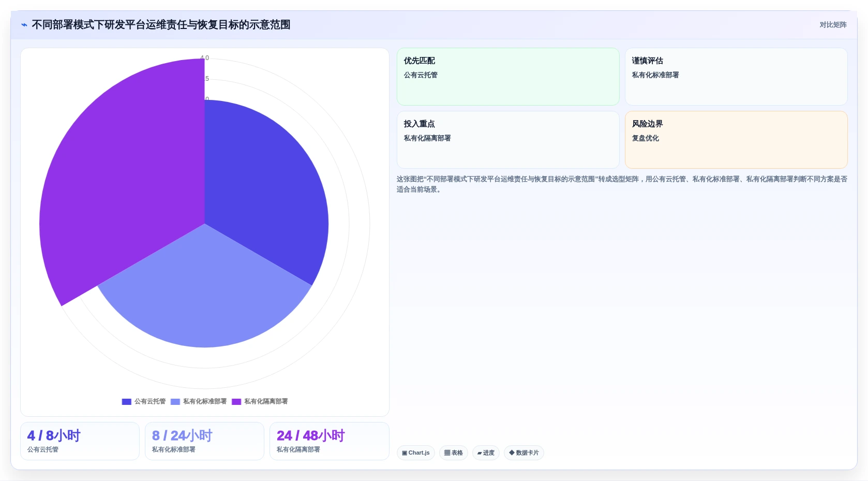Viewport: 868px width, 481px height.
Task: Open the 风险边界 orange card
Action: (736, 140)
